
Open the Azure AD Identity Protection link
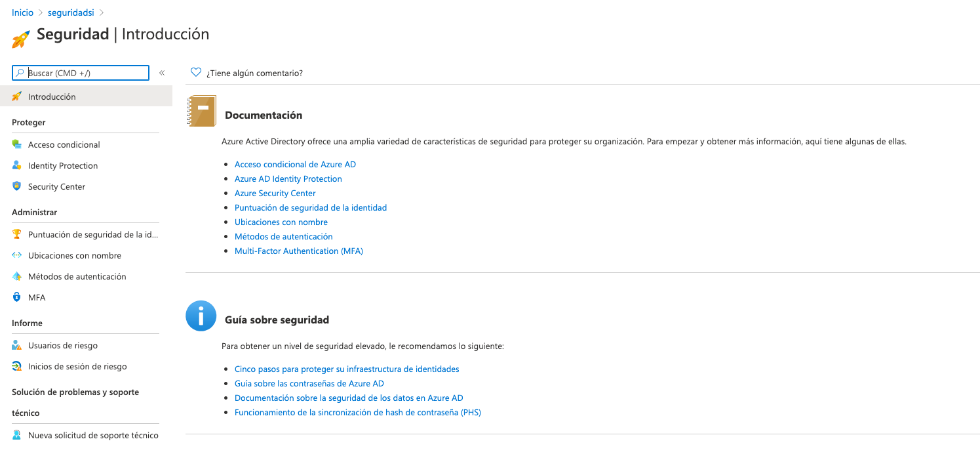click(x=288, y=178)
